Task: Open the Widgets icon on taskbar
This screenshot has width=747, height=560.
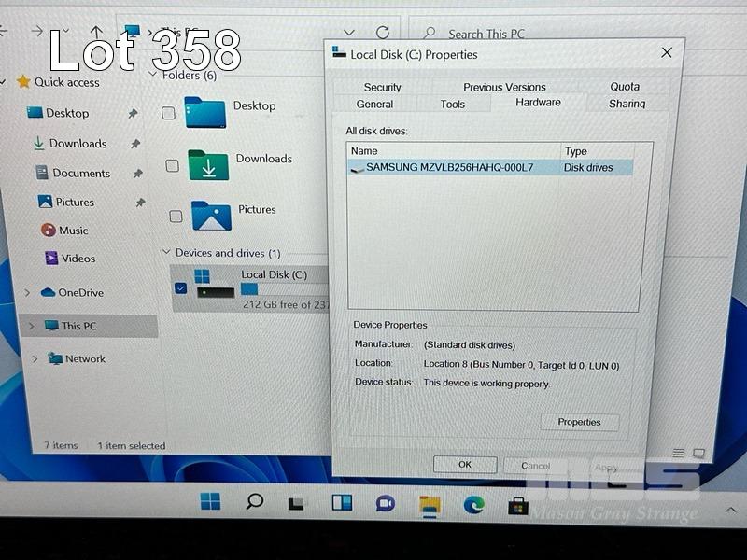Action: 342,503
